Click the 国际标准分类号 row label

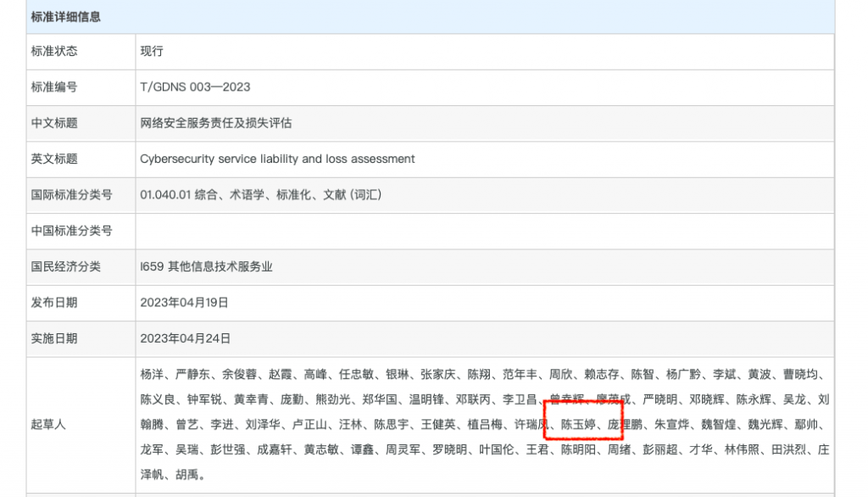[x=71, y=195]
